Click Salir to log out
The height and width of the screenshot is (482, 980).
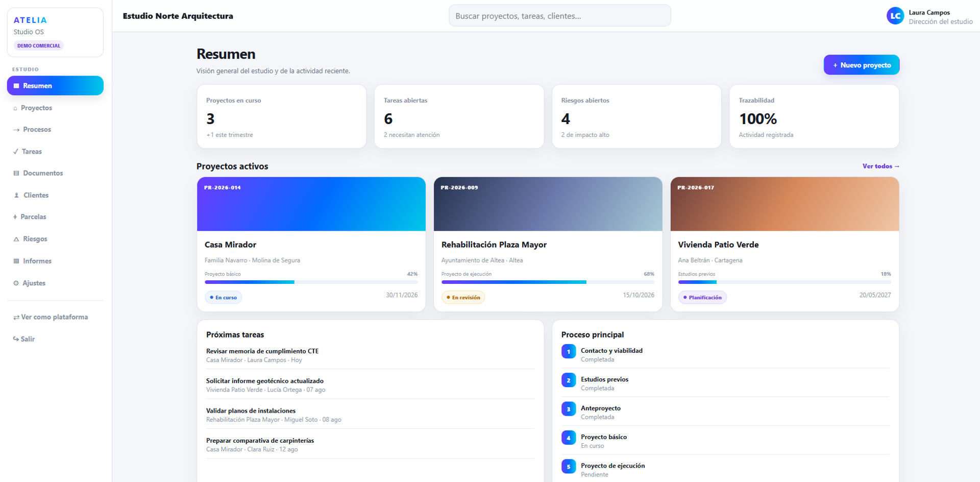(55, 339)
